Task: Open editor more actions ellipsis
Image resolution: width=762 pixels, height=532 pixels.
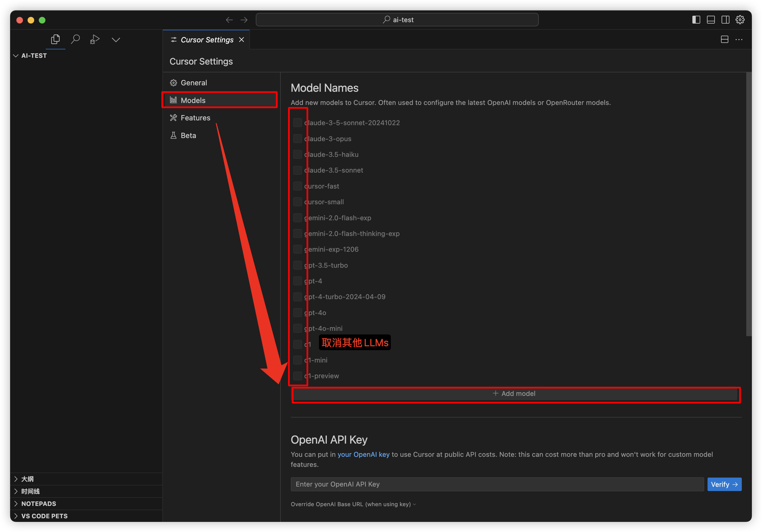Action: pos(739,40)
